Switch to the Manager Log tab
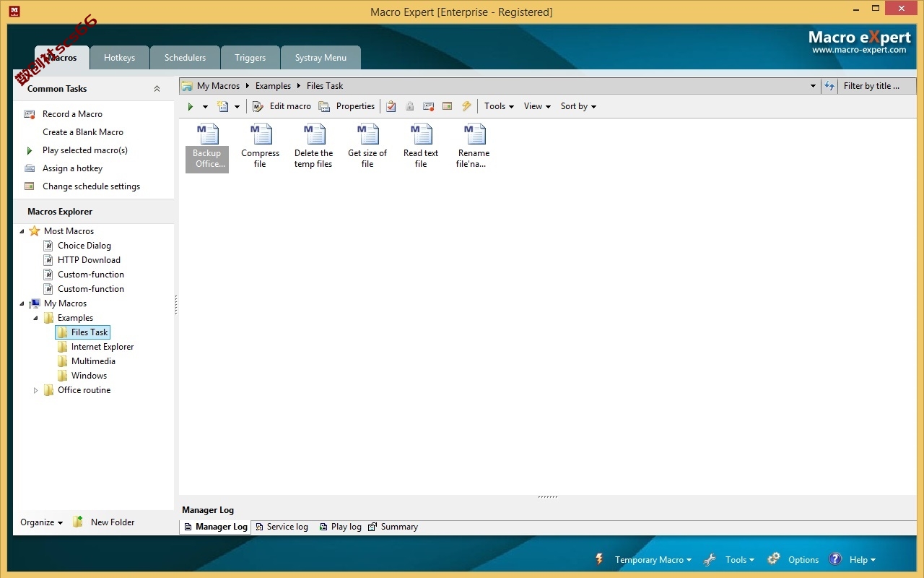 tap(215, 527)
